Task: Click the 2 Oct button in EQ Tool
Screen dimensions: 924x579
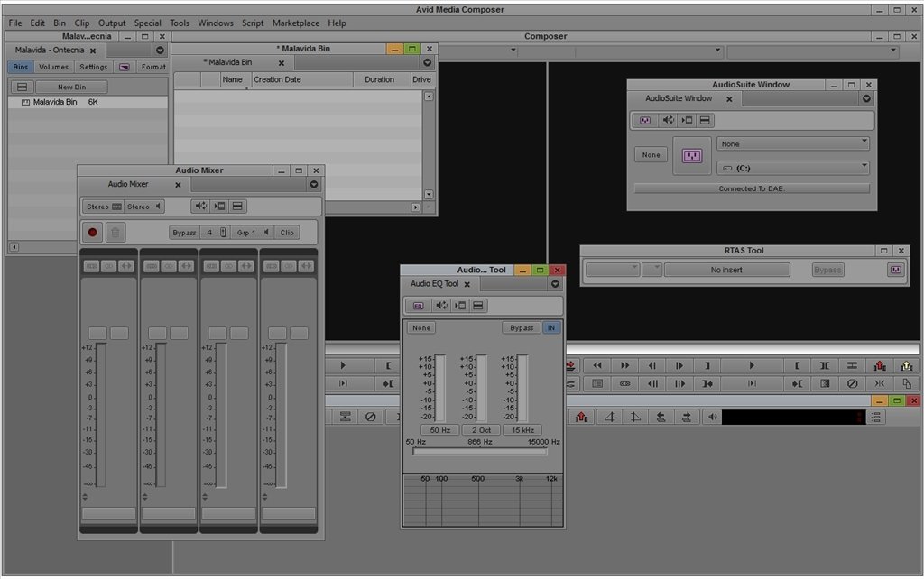Action: click(482, 430)
